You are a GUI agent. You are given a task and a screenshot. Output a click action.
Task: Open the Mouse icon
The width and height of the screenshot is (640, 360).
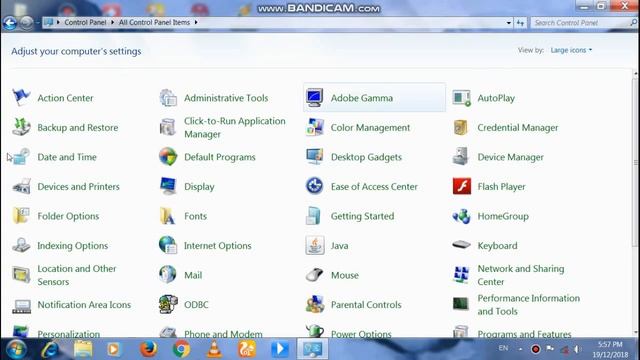314,275
